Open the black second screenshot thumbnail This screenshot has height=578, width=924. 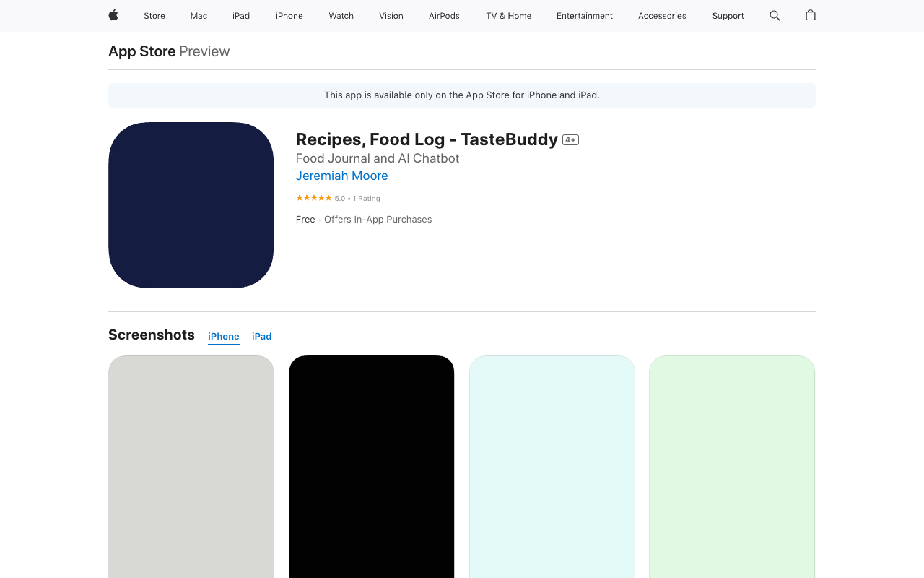click(372, 467)
